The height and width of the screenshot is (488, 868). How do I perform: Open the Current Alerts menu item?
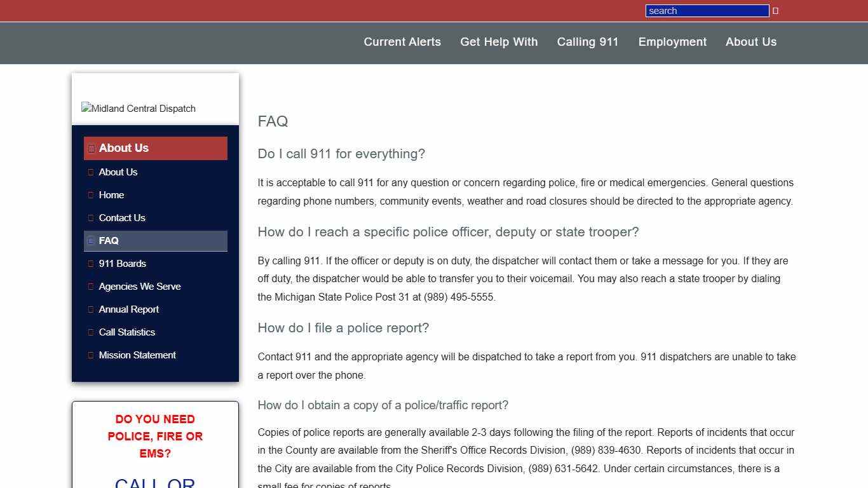[402, 42]
